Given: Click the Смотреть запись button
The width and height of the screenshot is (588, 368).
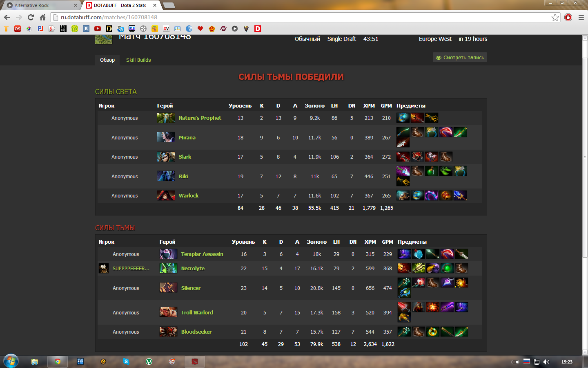Looking at the screenshot, I should point(460,58).
